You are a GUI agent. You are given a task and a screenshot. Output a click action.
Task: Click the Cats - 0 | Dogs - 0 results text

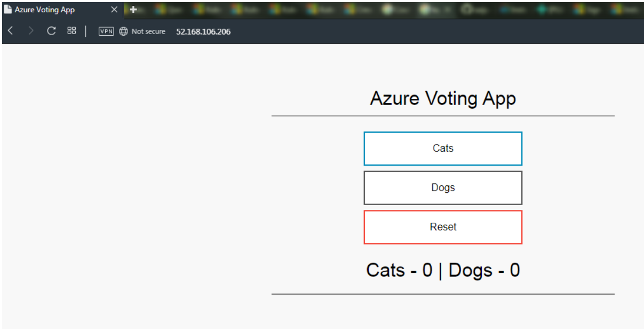click(x=443, y=270)
